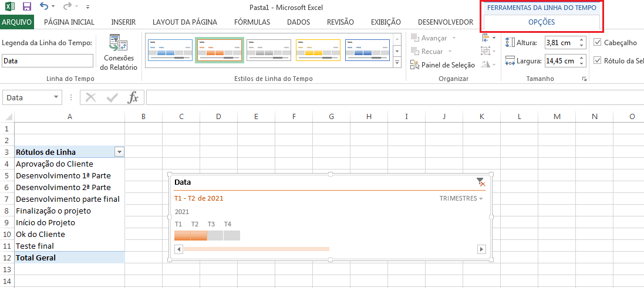Image resolution: width=644 pixels, height=288 pixels.
Task: Open the INSERIR ribbon tab
Action: 123,22
